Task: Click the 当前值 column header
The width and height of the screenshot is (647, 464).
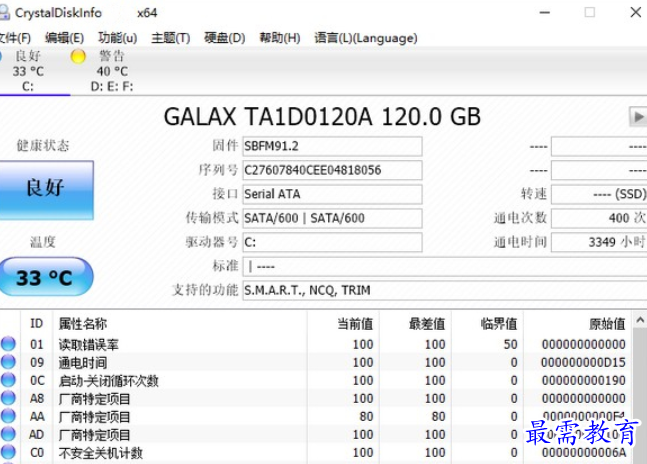Action: (343, 324)
